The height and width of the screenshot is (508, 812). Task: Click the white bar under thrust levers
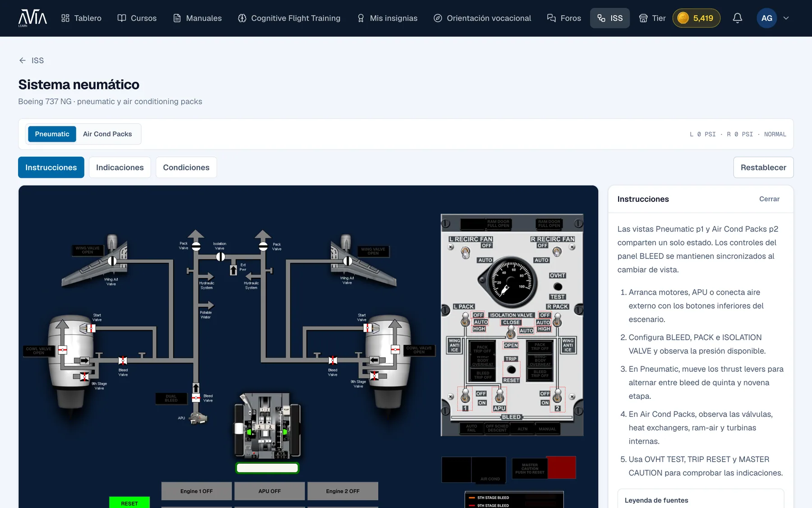pos(268,468)
